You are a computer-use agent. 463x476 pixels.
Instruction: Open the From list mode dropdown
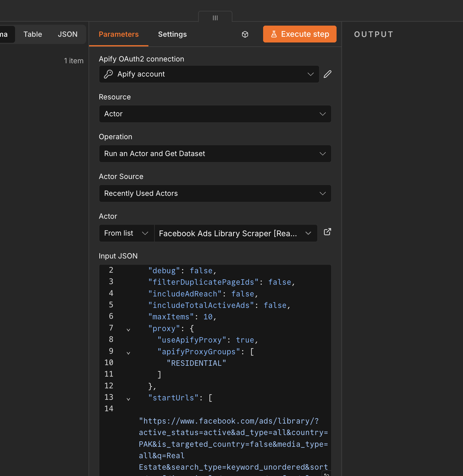tap(127, 233)
